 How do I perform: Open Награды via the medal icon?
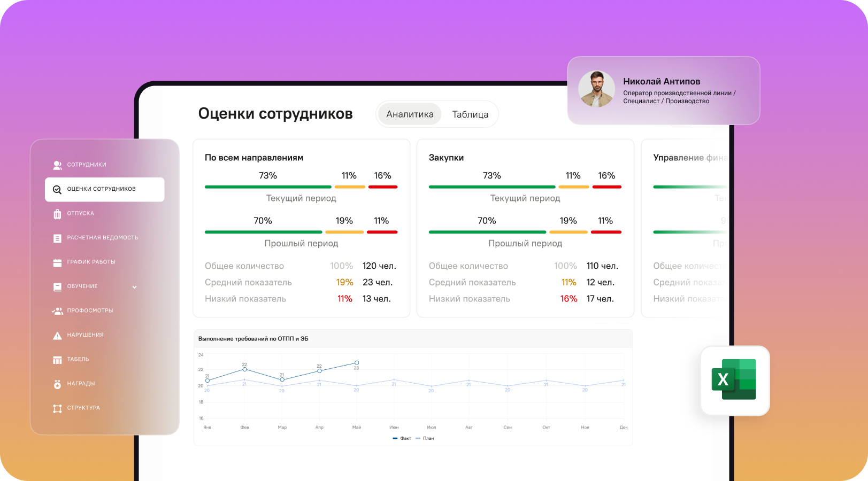[57, 384]
